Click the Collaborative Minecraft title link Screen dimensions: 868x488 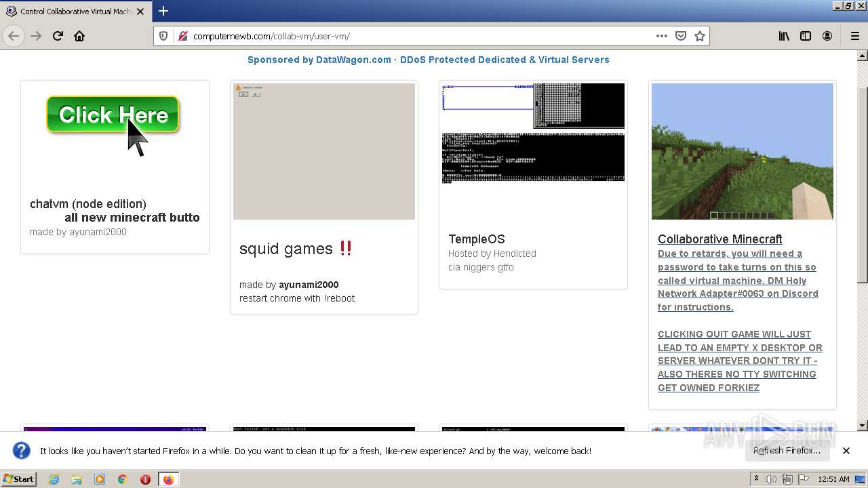tap(719, 239)
